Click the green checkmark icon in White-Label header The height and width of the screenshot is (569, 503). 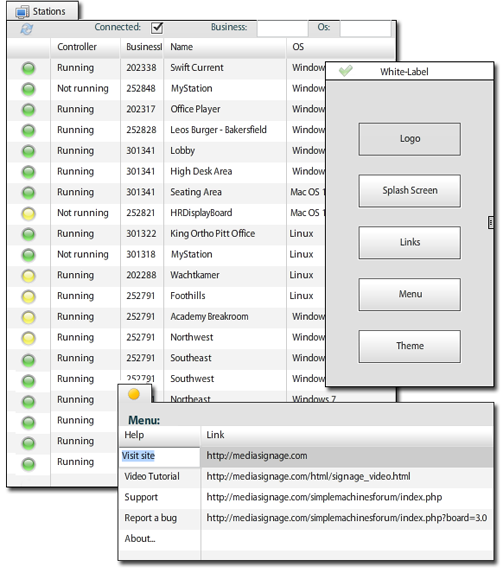click(x=345, y=70)
